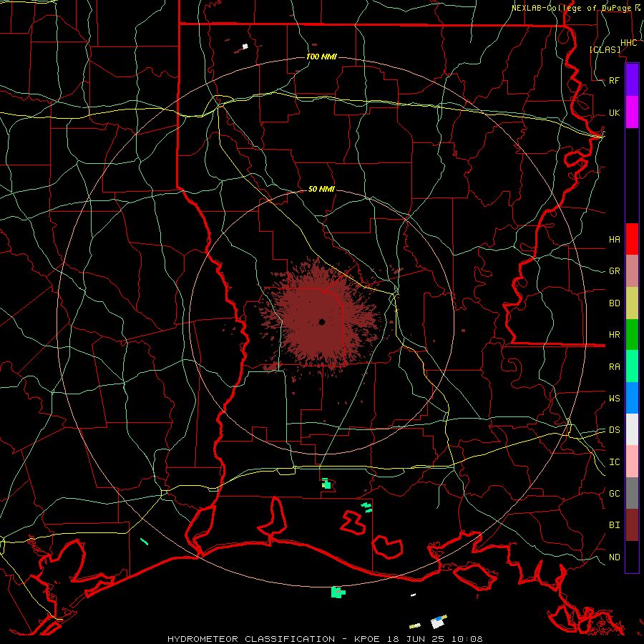This screenshot has width=644, height=644.
Task: Click the dark red biological echo blob
Action: (321, 316)
